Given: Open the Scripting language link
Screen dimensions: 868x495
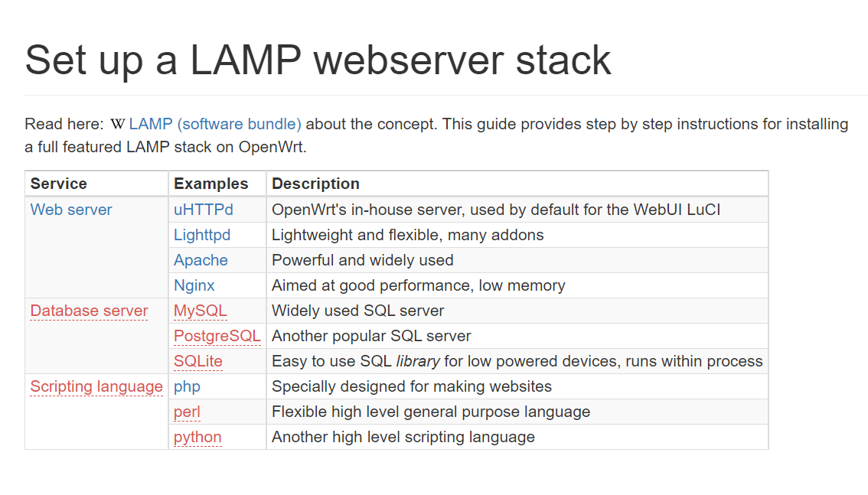Looking at the screenshot, I should point(96,386).
